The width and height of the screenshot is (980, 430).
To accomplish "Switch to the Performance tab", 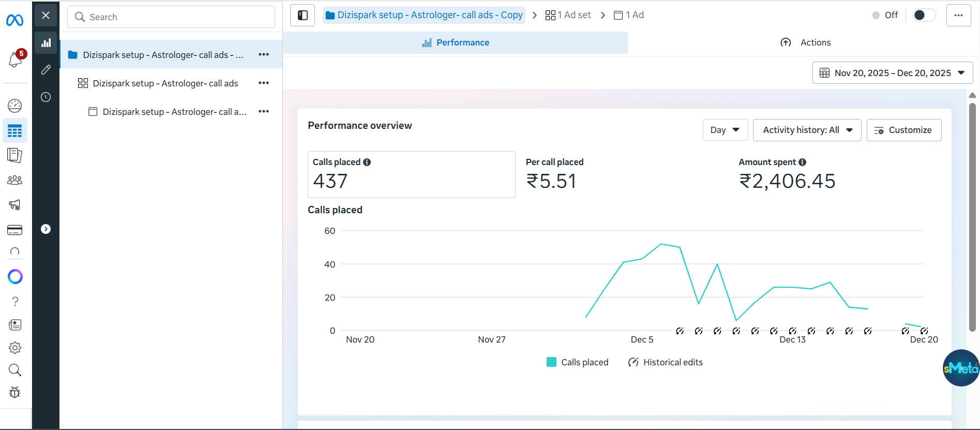I will (456, 42).
